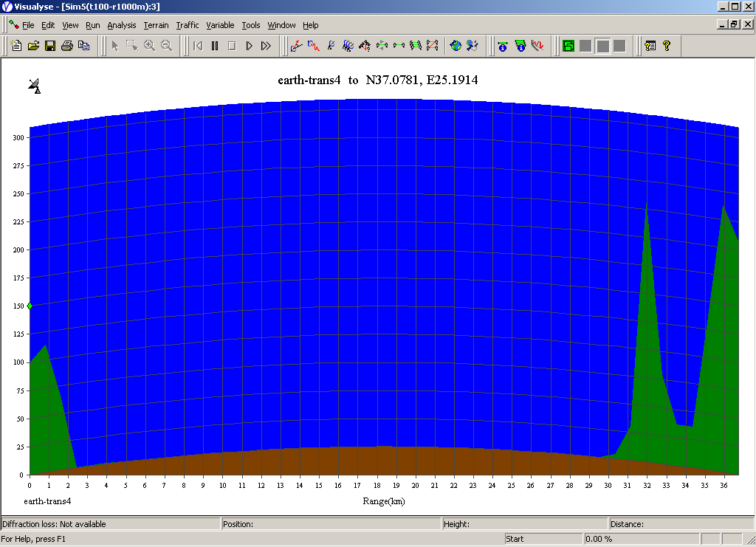Open the File menu
The height and width of the screenshot is (547, 756).
tap(28, 25)
